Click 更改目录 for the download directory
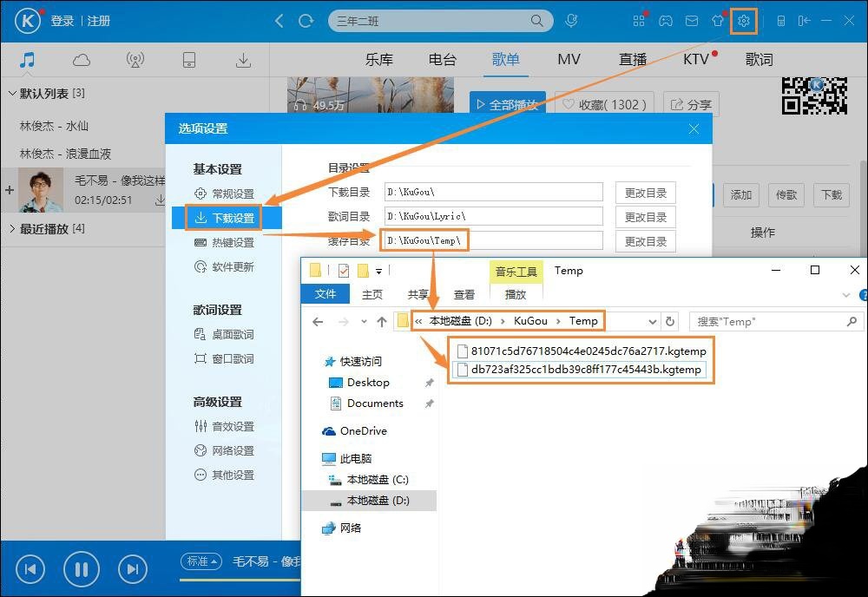Screen dimensions: 868x597 (645, 192)
